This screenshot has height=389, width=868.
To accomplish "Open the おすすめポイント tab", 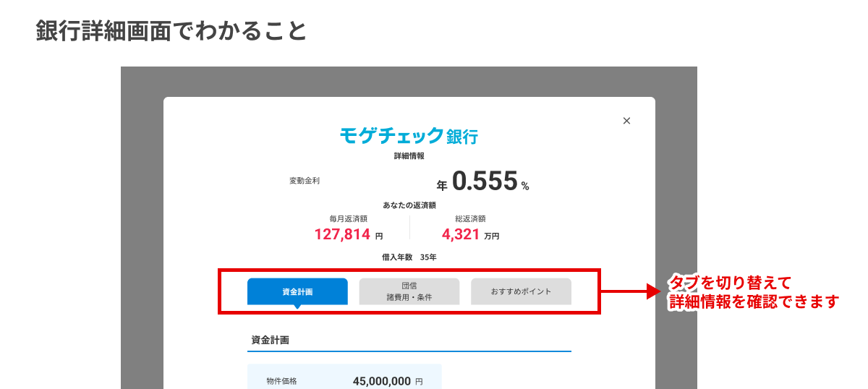I will pos(521,291).
